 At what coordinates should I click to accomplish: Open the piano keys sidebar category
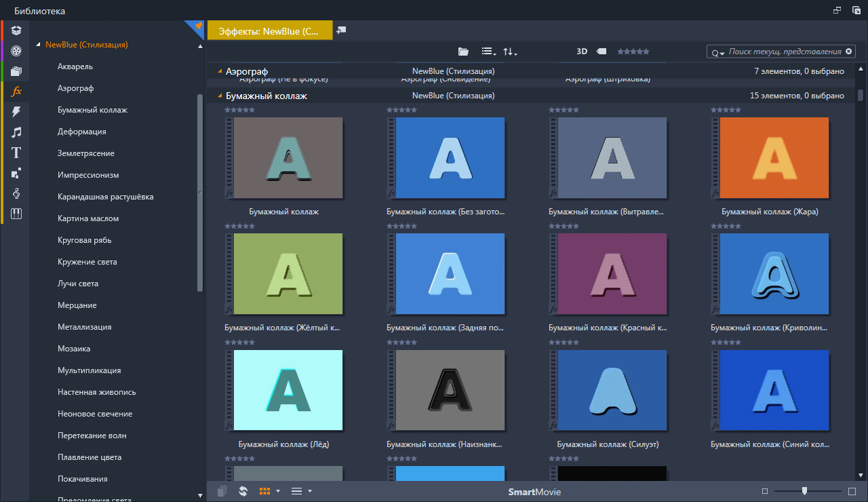[x=17, y=214]
